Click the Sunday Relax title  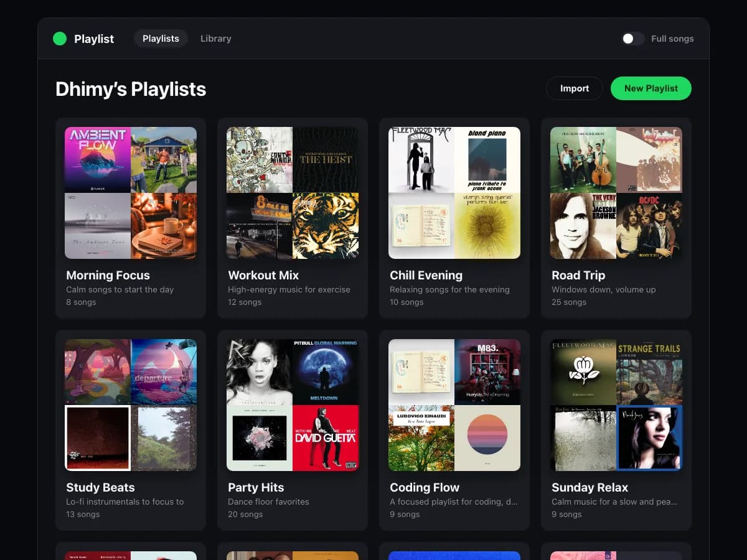click(x=590, y=487)
